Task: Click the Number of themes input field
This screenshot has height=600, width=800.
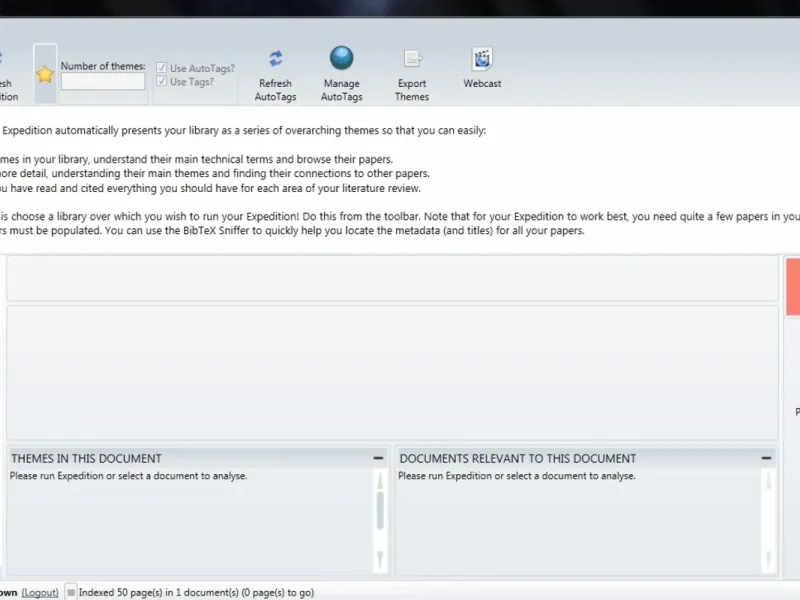Action: coord(103,82)
